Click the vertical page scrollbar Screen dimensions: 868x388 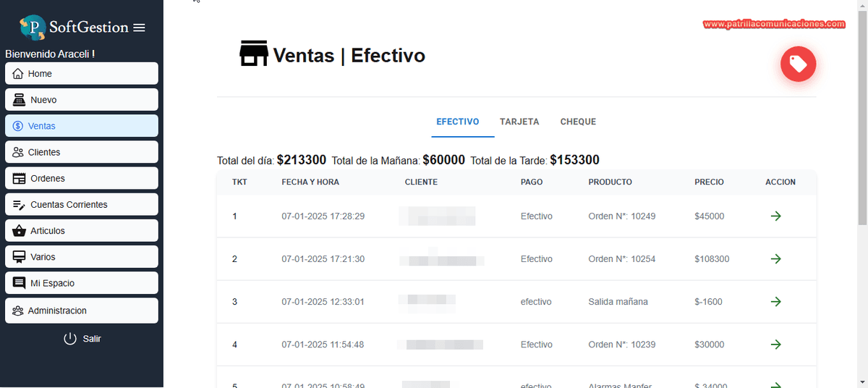click(861, 116)
